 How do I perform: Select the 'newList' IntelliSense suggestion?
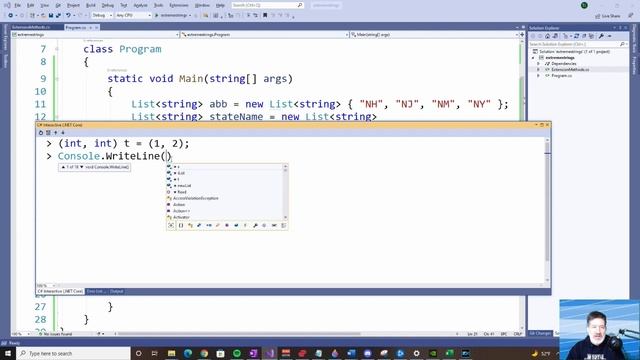(184, 186)
